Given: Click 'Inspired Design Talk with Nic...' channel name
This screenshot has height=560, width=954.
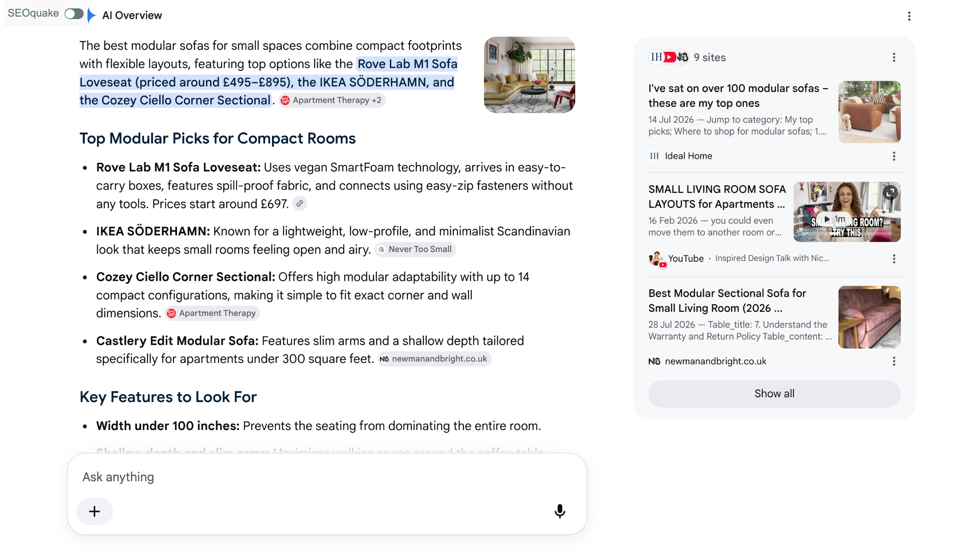Looking at the screenshot, I should (772, 259).
